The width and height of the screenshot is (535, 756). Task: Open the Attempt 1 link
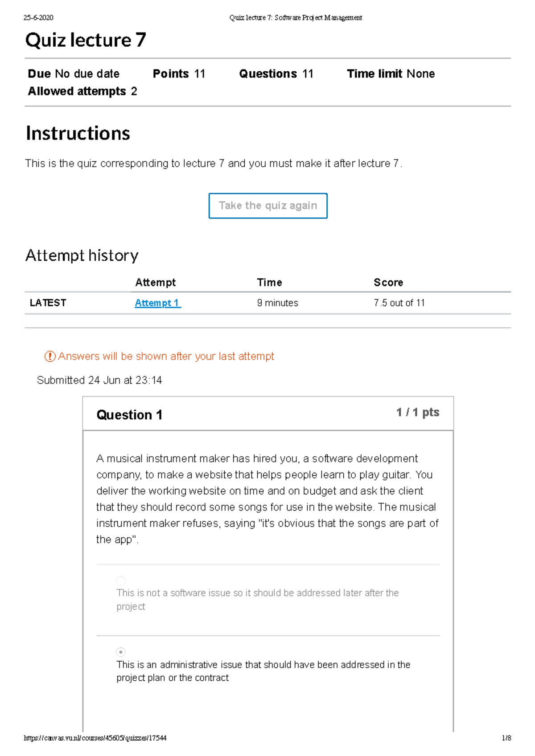coord(157,303)
